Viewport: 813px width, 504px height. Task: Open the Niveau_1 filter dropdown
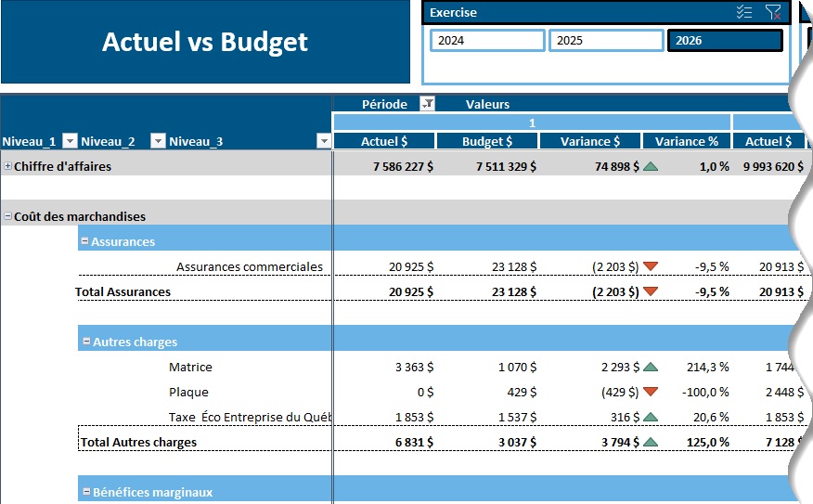tap(68, 141)
